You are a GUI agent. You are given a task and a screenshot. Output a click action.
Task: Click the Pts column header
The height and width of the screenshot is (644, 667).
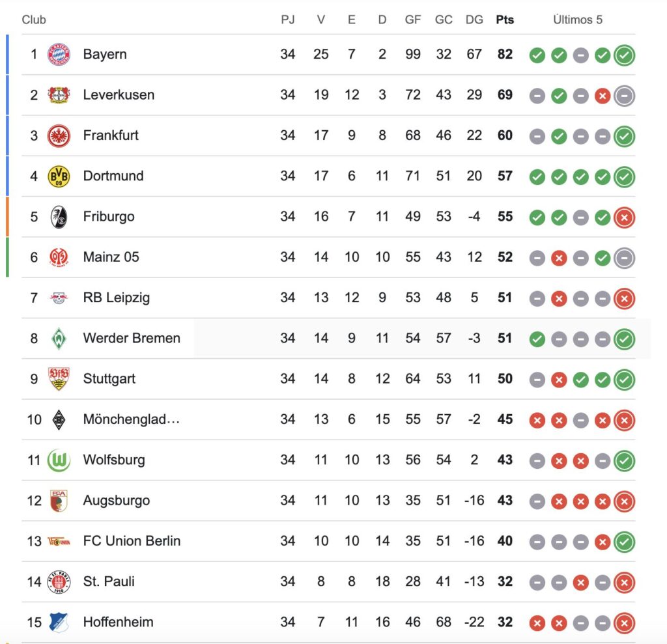coord(505,20)
